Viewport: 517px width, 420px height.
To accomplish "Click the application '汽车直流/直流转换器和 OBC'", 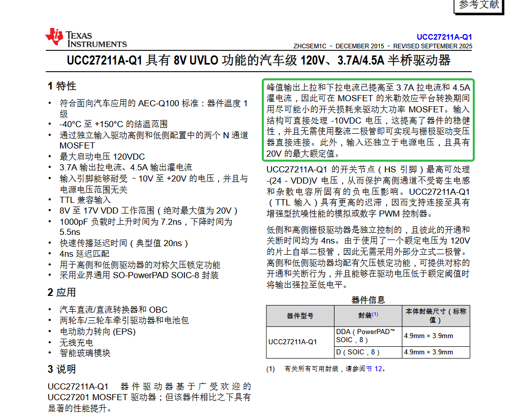I will [113, 310].
